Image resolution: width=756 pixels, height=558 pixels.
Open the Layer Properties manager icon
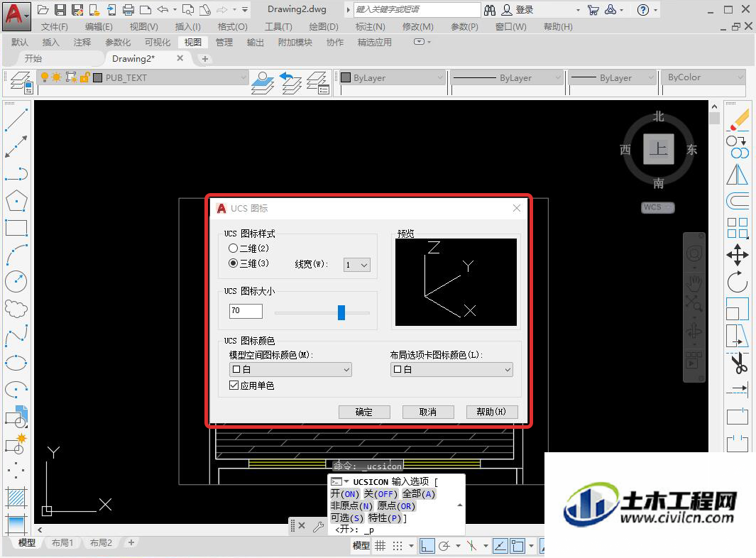click(21, 82)
